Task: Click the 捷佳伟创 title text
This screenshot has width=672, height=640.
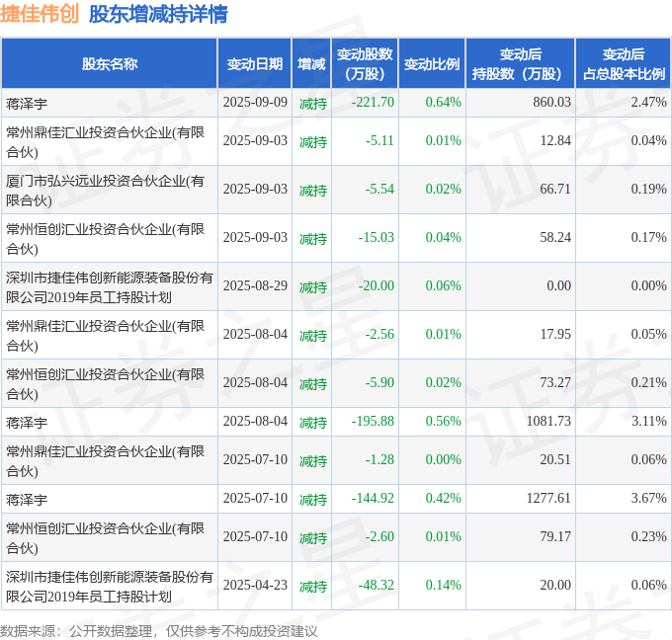Action: (40, 14)
